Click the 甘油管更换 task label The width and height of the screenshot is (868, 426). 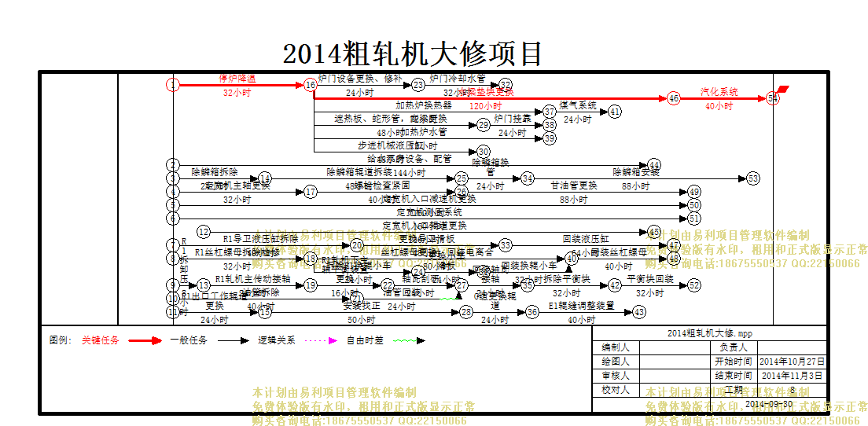(x=574, y=185)
